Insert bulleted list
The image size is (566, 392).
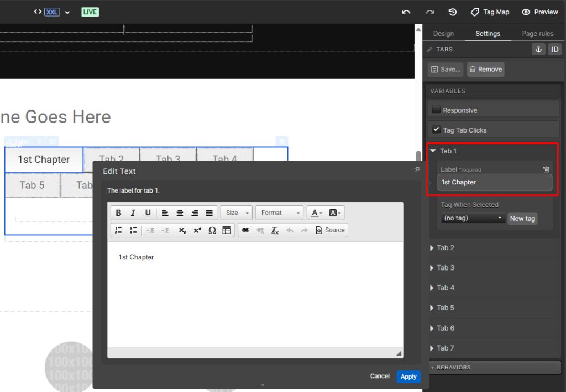click(x=133, y=230)
